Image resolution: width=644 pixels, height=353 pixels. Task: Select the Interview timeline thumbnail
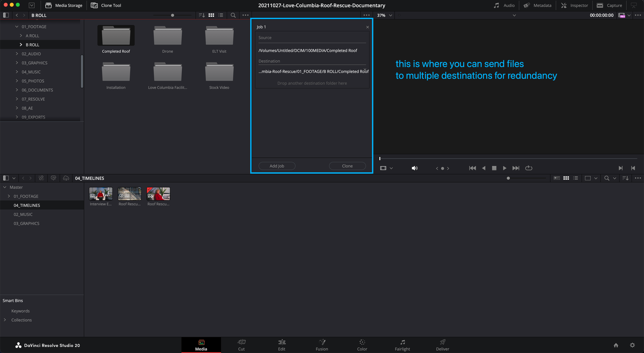(x=101, y=194)
